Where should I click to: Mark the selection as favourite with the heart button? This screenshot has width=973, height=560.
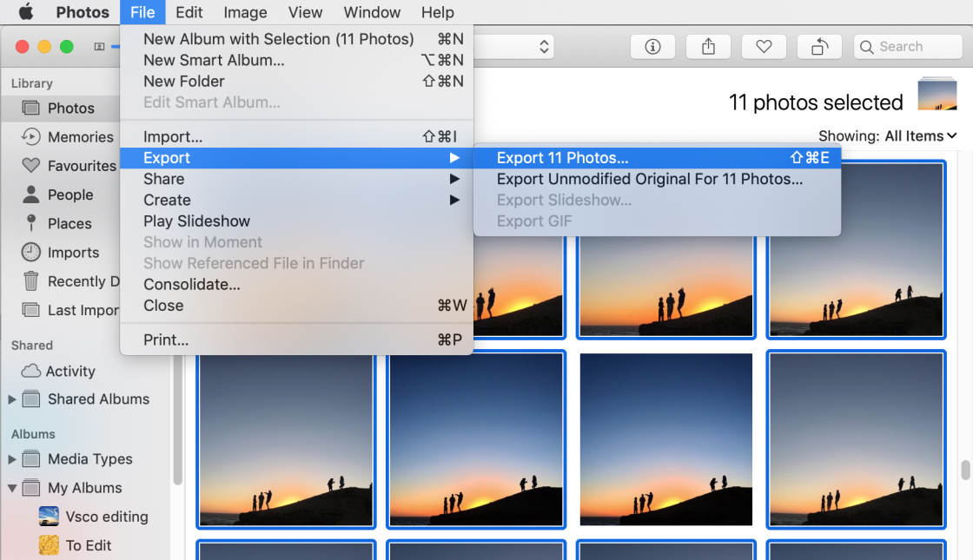pos(764,47)
